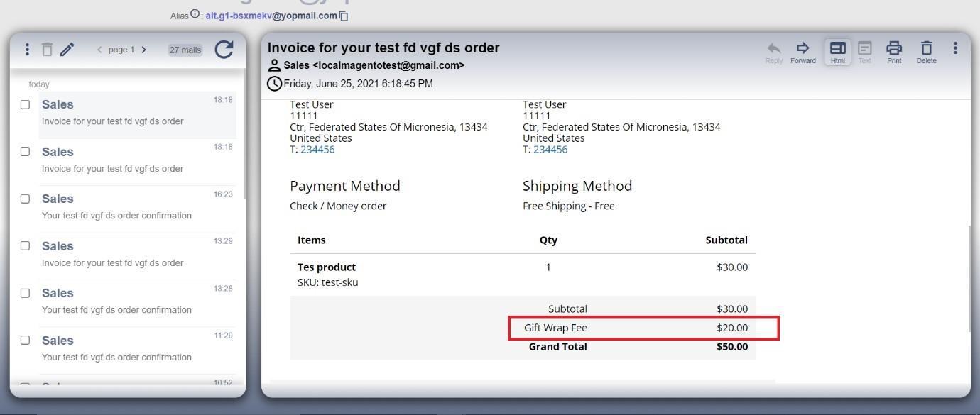Tick the checkbox for the first Sales mail
980x415 pixels.
(x=25, y=104)
